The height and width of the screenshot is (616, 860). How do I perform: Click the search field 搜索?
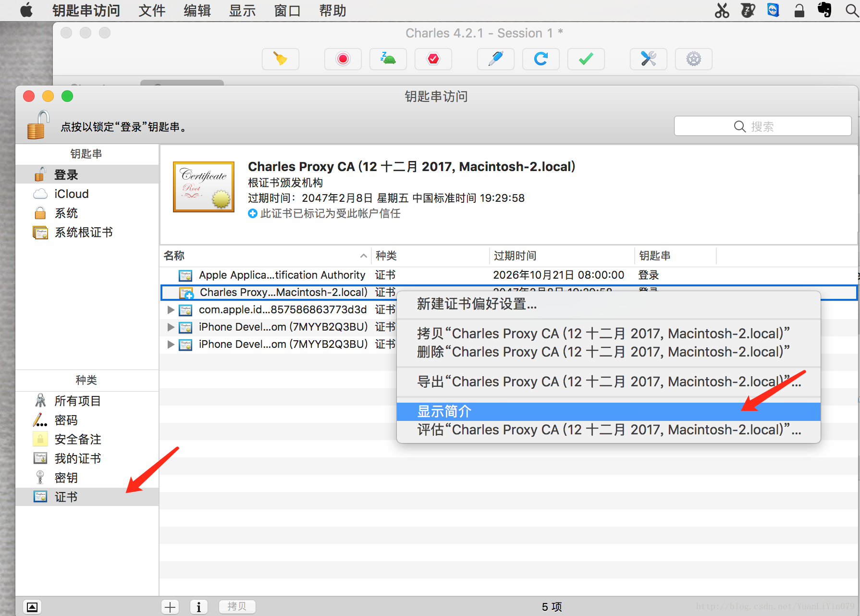click(x=762, y=126)
